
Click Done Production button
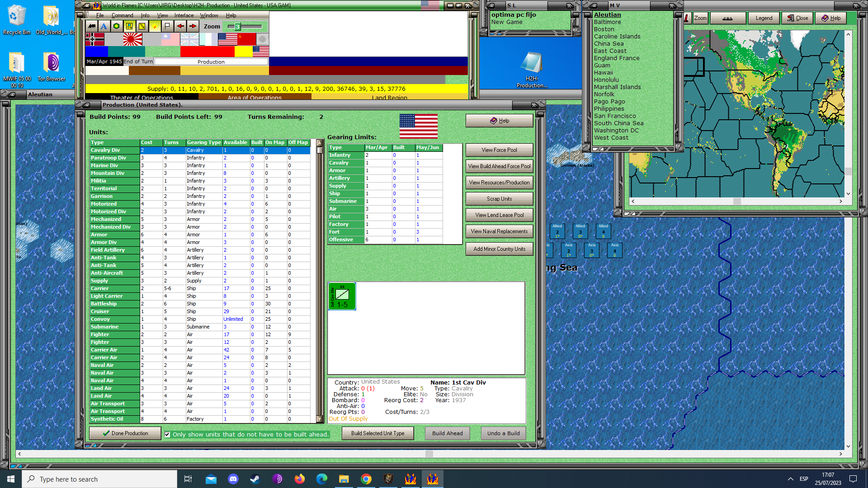pyautogui.click(x=125, y=433)
